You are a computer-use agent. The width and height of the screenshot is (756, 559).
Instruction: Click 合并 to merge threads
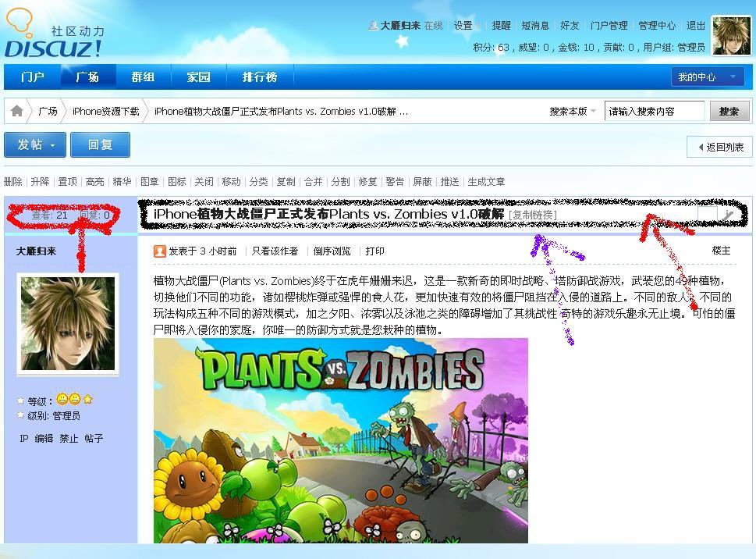(314, 181)
